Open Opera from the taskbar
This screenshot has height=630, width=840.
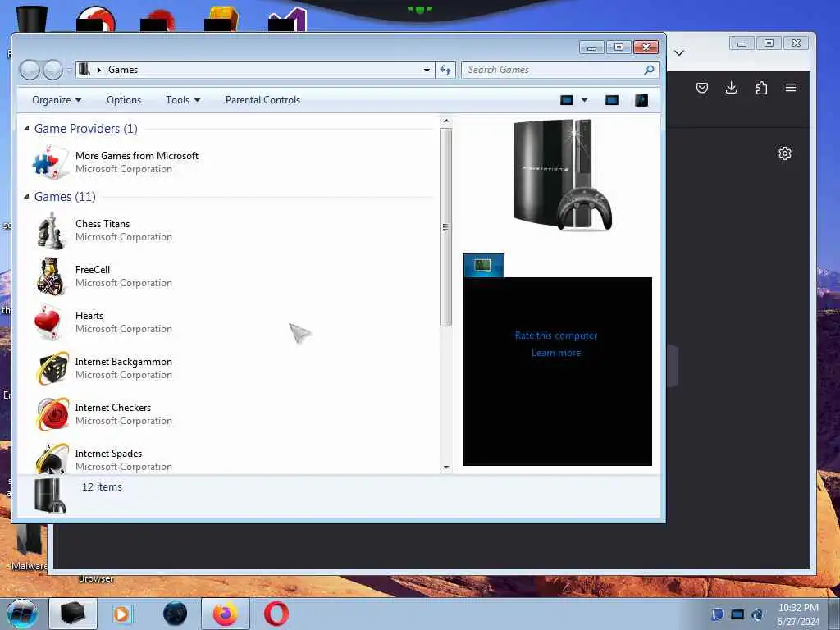(x=276, y=614)
